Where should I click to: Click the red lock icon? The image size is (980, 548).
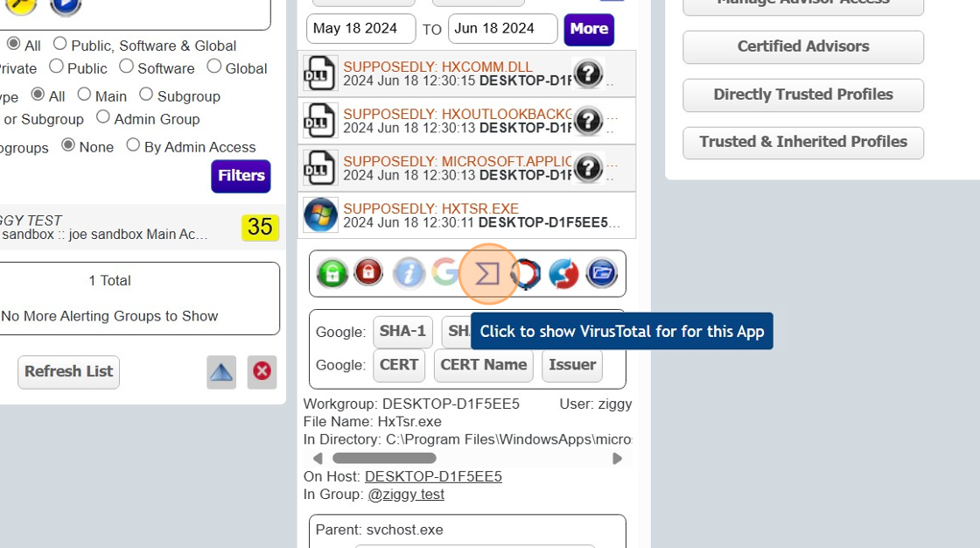coord(370,273)
